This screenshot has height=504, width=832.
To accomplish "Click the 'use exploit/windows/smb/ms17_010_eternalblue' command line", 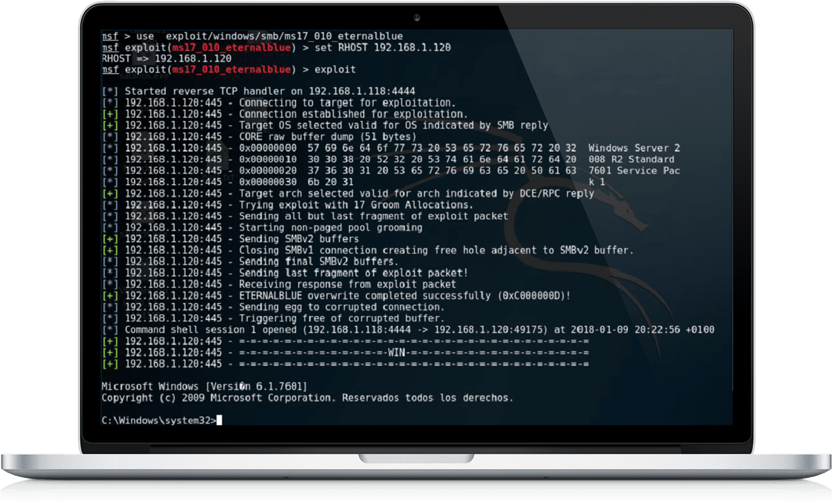I will [252, 36].
